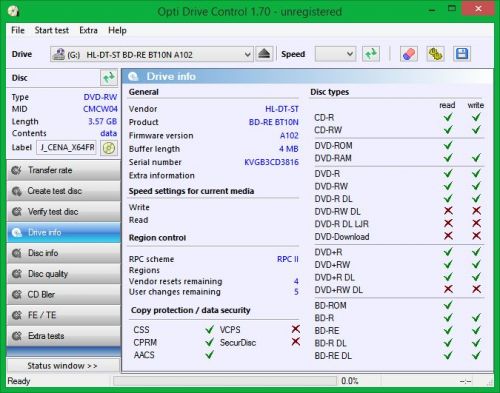Click the disc length 3.57 GB

[x=102, y=121]
